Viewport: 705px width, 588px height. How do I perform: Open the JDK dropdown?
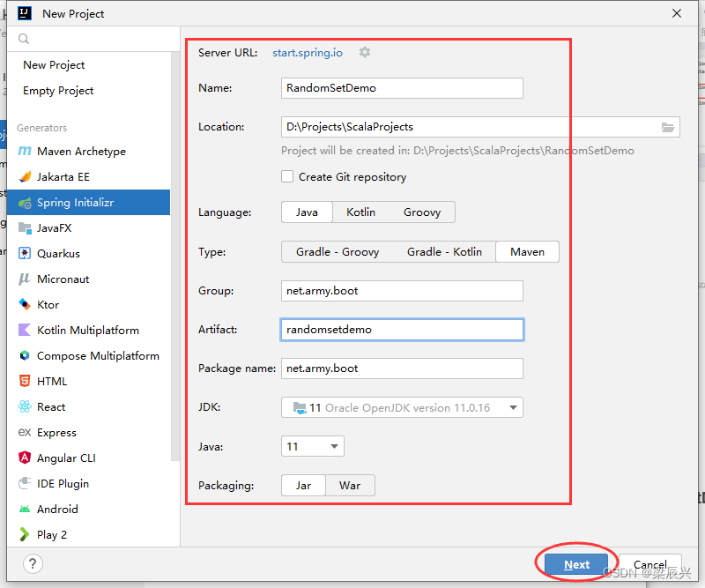pyautogui.click(x=402, y=407)
